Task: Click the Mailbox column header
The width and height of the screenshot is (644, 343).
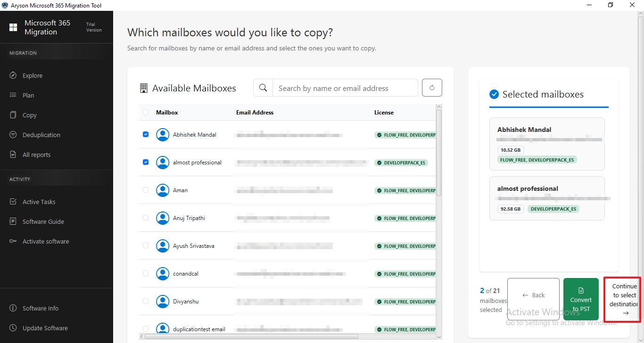Action: (167, 113)
